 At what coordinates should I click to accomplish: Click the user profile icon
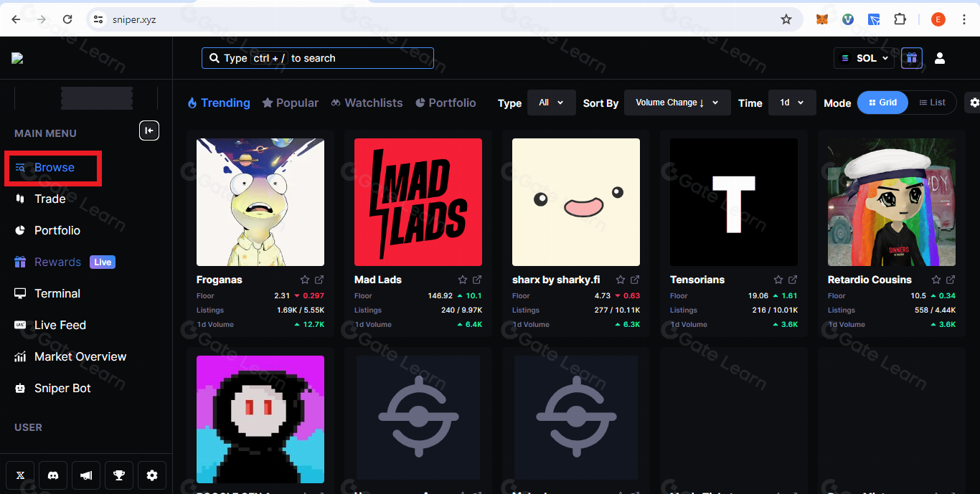[x=940, y=58]
